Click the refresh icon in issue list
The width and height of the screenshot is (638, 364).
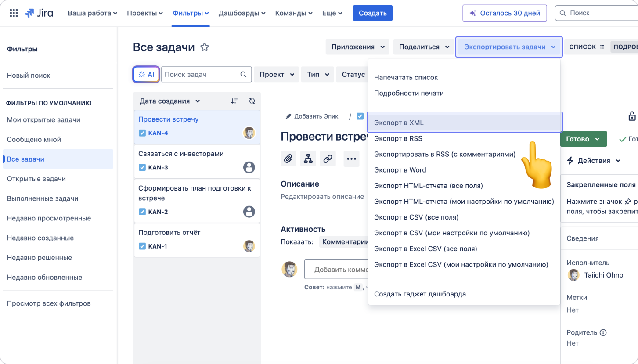click(x=252, y=101)
